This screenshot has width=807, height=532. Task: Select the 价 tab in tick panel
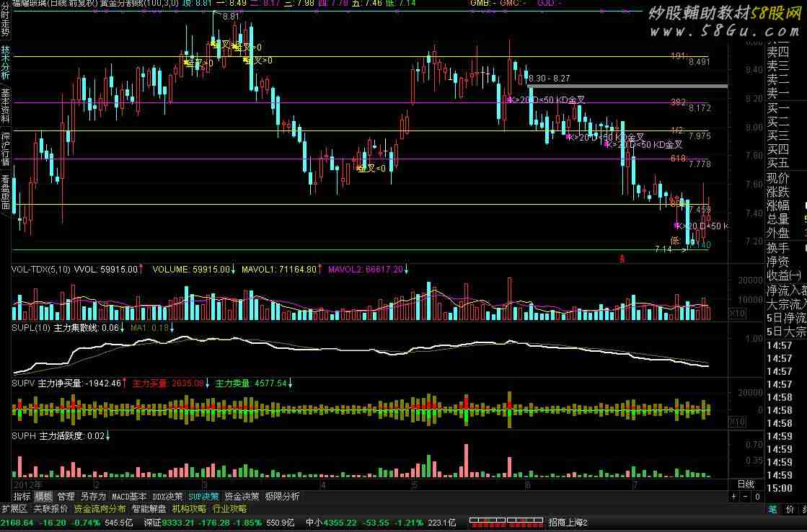790,509
